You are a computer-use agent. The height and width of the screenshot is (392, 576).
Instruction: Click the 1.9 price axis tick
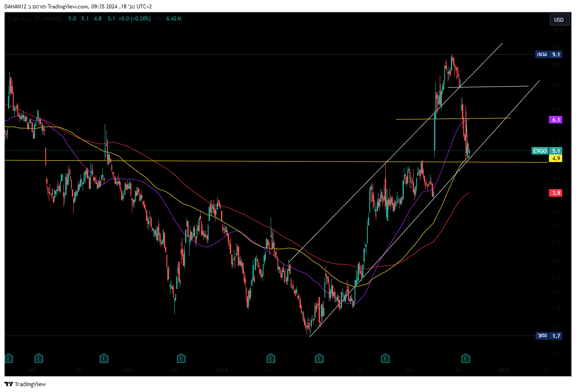point(556,308)
